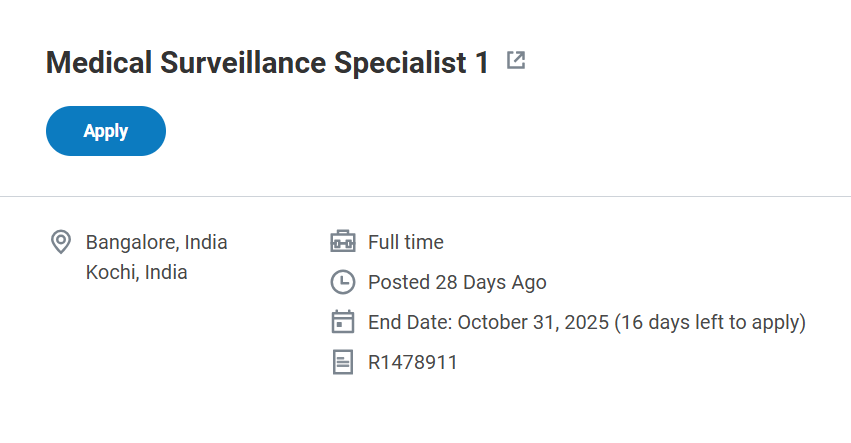Click the Kochi, India location text
The height and width of the screenshot is (443, 851).
click(137, 272)
